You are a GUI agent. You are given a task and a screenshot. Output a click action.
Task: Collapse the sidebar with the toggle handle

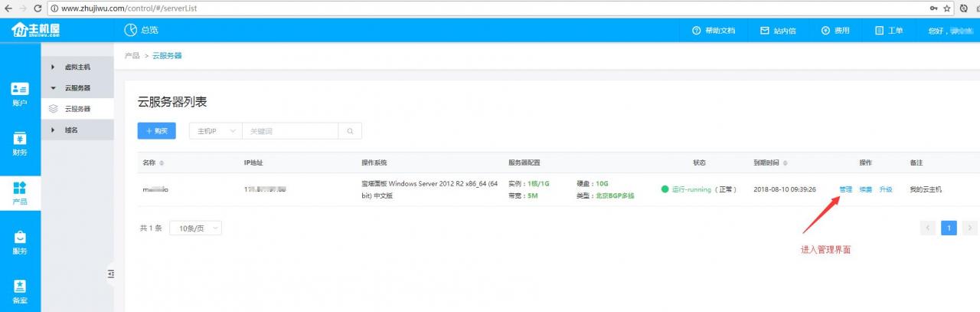coord(110,274)
